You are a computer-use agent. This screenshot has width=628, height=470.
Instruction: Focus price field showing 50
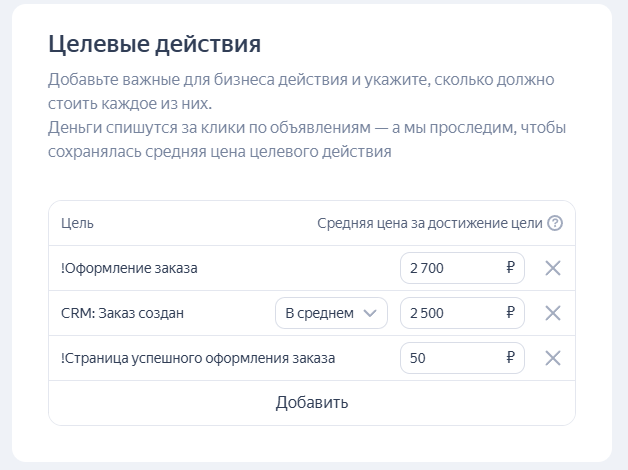pos(450,358)
